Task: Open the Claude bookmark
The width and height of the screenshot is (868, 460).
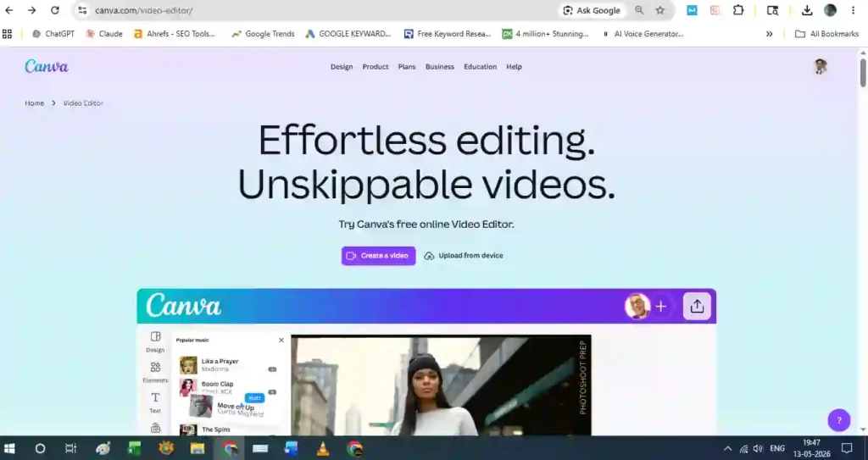Action: (x=104, y=34)
